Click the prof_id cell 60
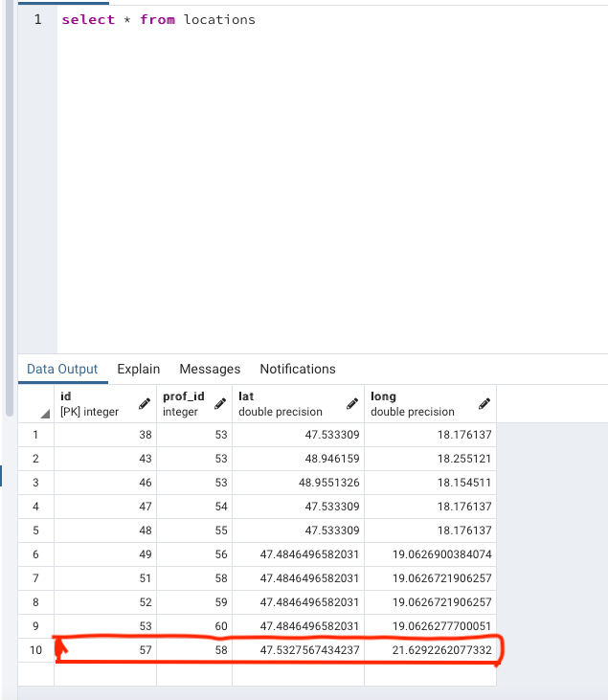The image size is (608, 700). 194,626
